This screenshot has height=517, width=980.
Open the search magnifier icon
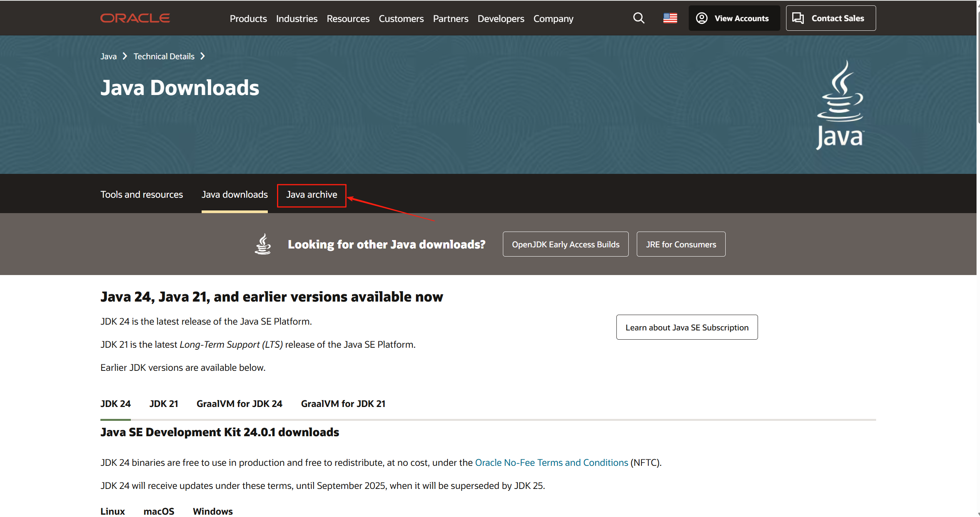(x=638, y=18)
